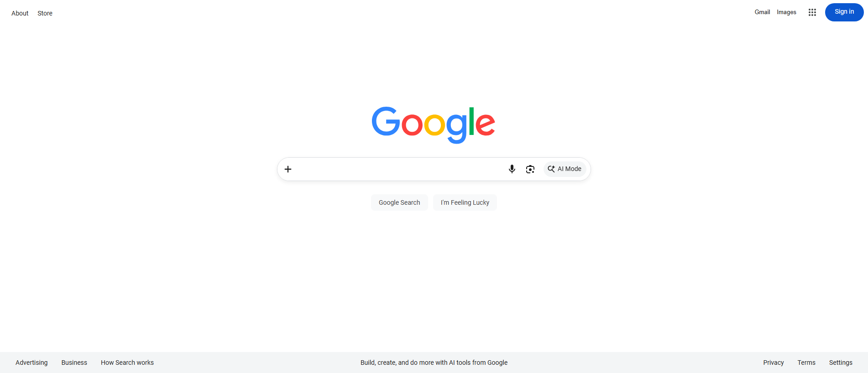Click the plus icon in search box
868x373 pixels.
(x=288, y=169)
